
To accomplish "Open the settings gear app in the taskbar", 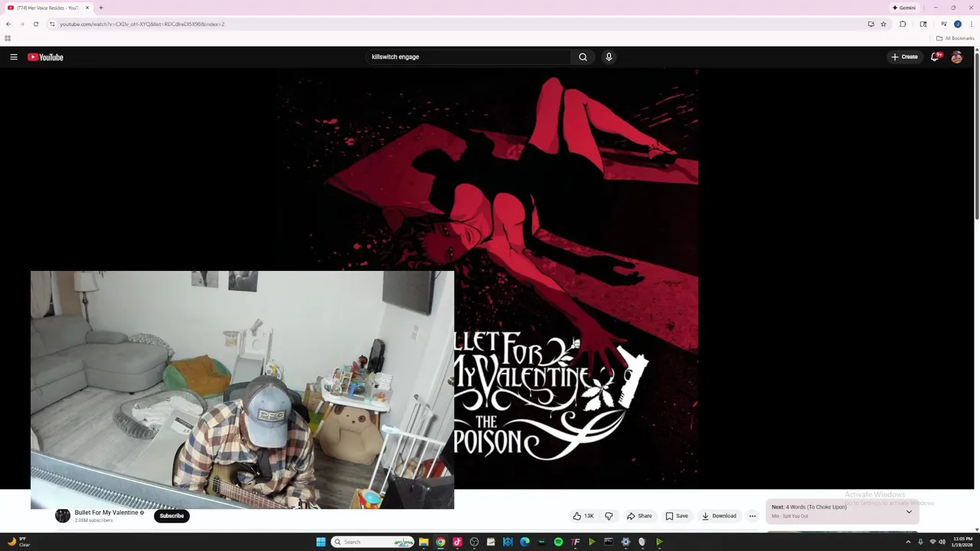I will coord(626,542).
